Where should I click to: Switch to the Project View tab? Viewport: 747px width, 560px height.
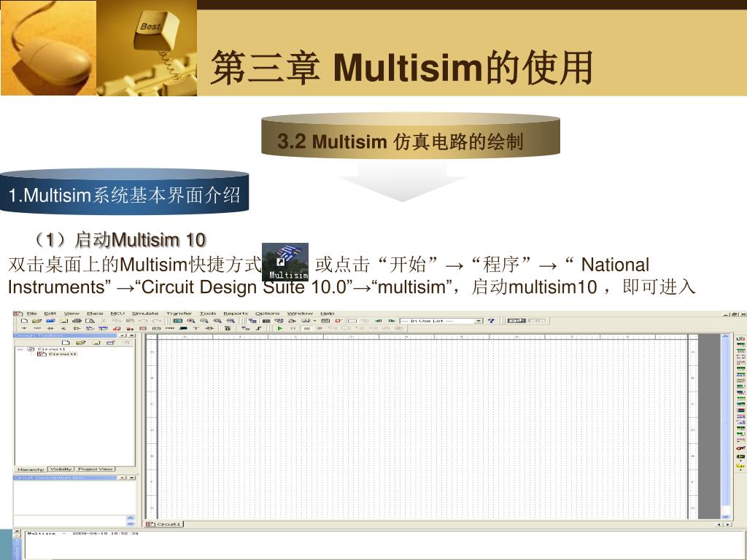coord(96,469)
